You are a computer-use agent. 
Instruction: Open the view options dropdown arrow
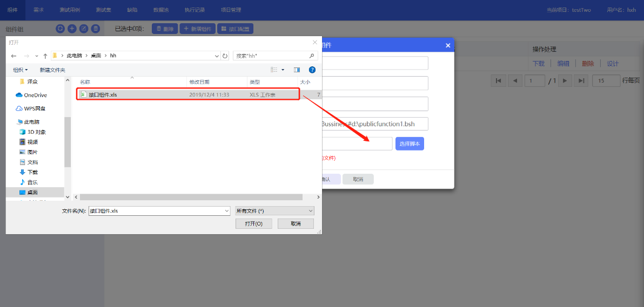tap(283, 70)
